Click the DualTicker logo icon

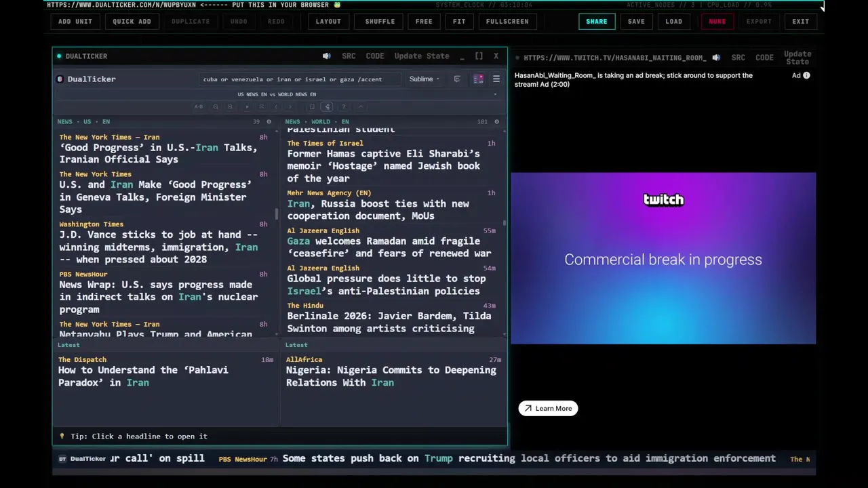[x=60, y=79]
